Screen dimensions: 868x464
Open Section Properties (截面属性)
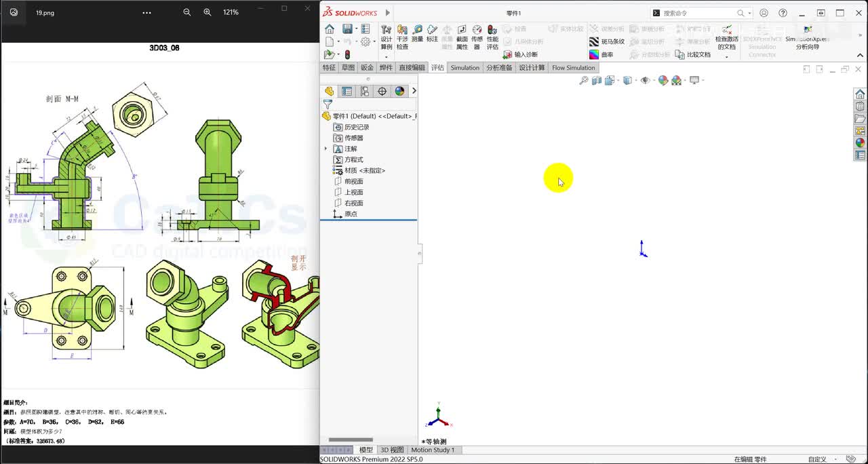pyautogui.click(x=462, y=38)
